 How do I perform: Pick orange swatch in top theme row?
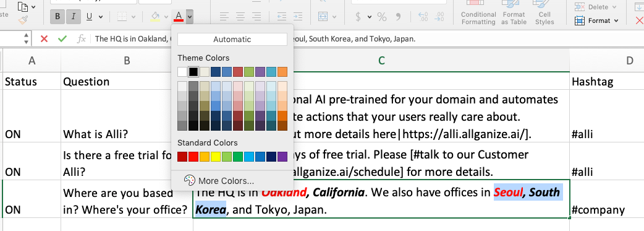pos(282,72)
